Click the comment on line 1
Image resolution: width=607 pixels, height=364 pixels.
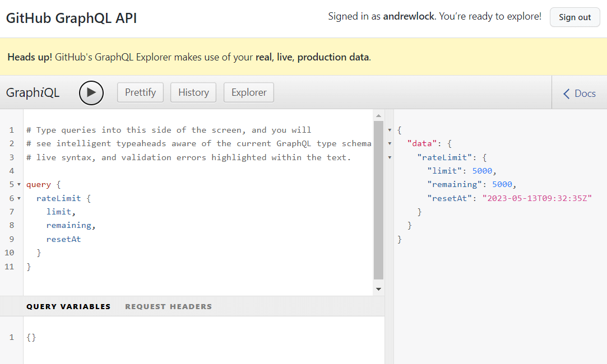pyautogui.click(x=169, y=130)
